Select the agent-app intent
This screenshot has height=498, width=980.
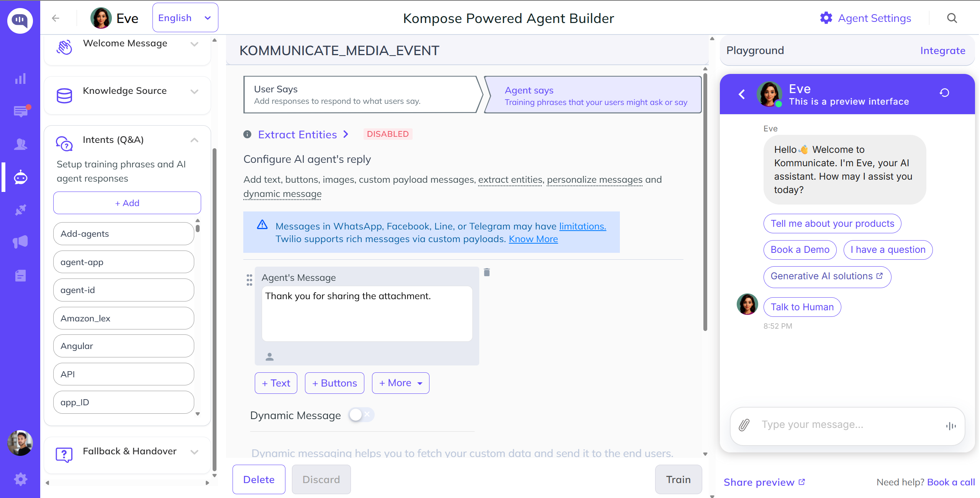pyautogui.click(x=124, y=262)
